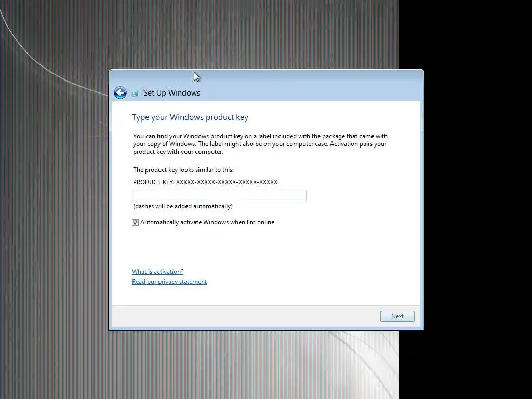Click the 'Set Up Windows' title text
Image resolution: width=532 pixels, height=399 pixels.
171,93
